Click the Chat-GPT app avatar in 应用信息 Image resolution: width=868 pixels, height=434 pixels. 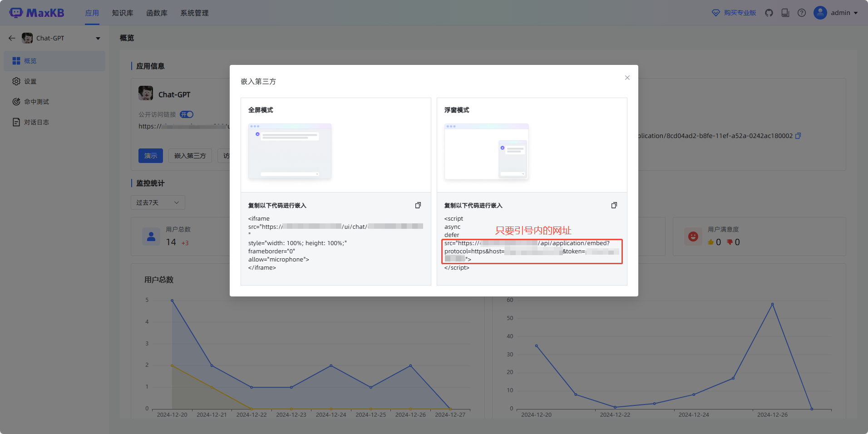(146, 93)
